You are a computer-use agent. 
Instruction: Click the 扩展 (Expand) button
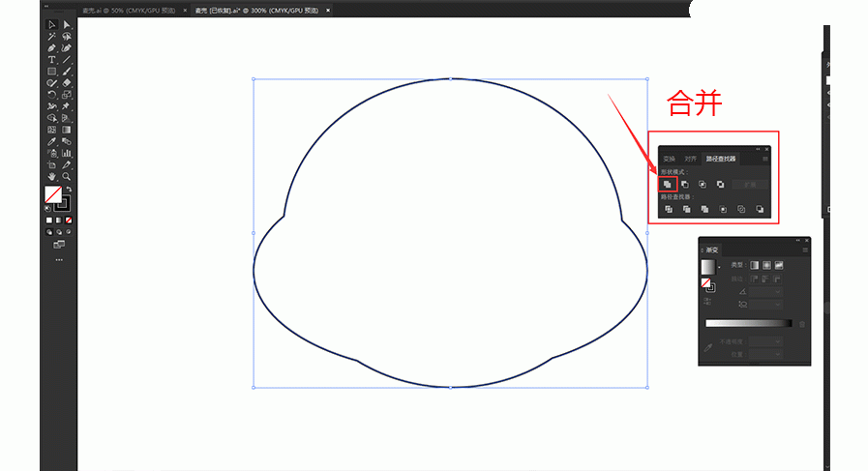click(750, 184)
